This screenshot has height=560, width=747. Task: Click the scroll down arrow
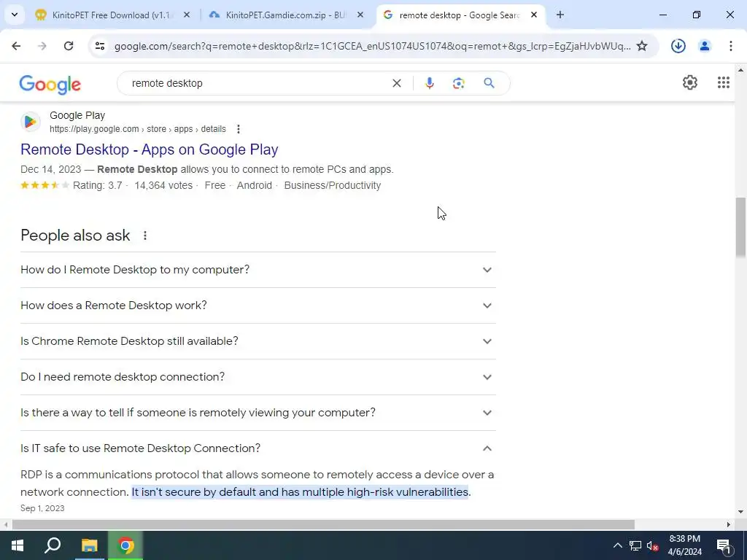[740, 512]
